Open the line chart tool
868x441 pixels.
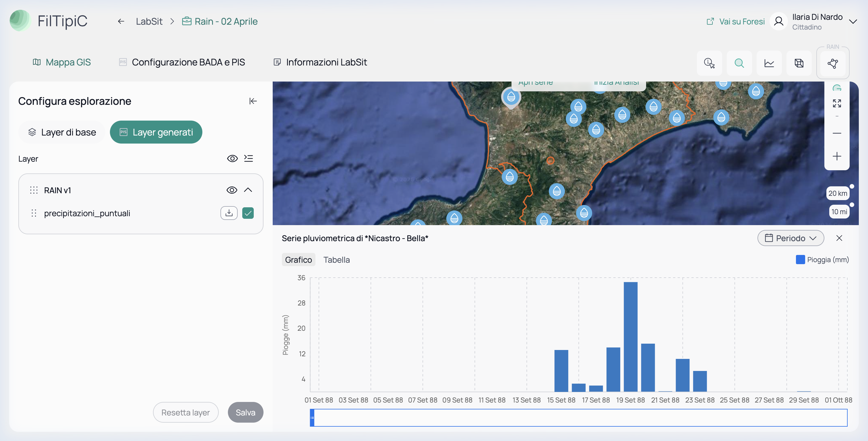pos(769,63)
